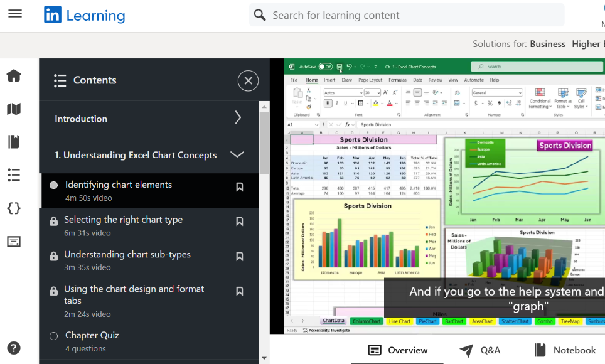Bookmark Identifying chart elements video
Viewport: 605px width, 364px height.
tap(240, 187)
